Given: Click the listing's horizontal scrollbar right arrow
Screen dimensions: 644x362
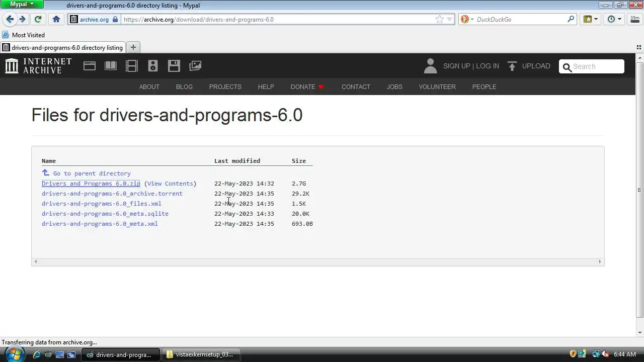Looking at the screenshot, I should [x=600, y=261].
